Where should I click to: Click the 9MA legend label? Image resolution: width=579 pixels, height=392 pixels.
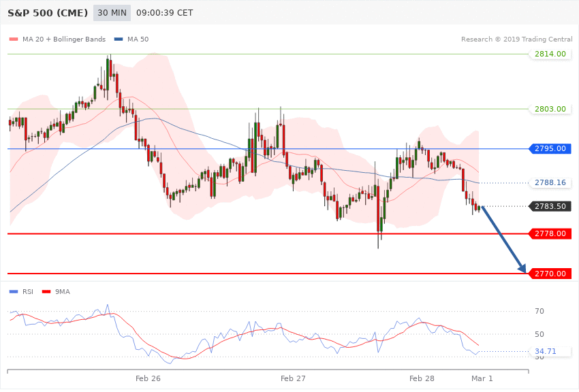(x=63, y=292)
